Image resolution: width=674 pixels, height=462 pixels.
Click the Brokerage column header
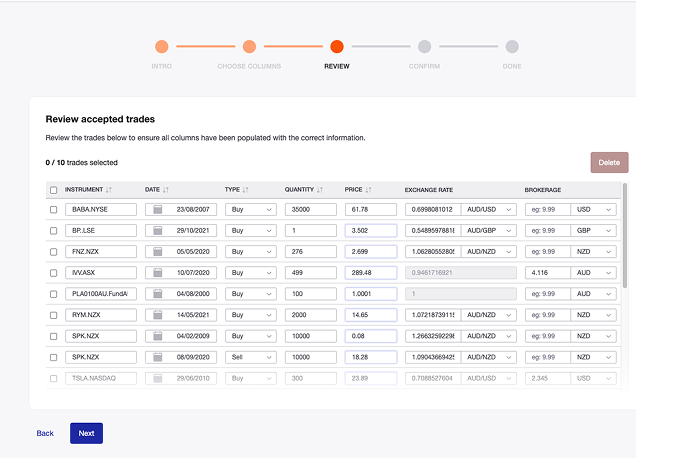coord(542,190)
